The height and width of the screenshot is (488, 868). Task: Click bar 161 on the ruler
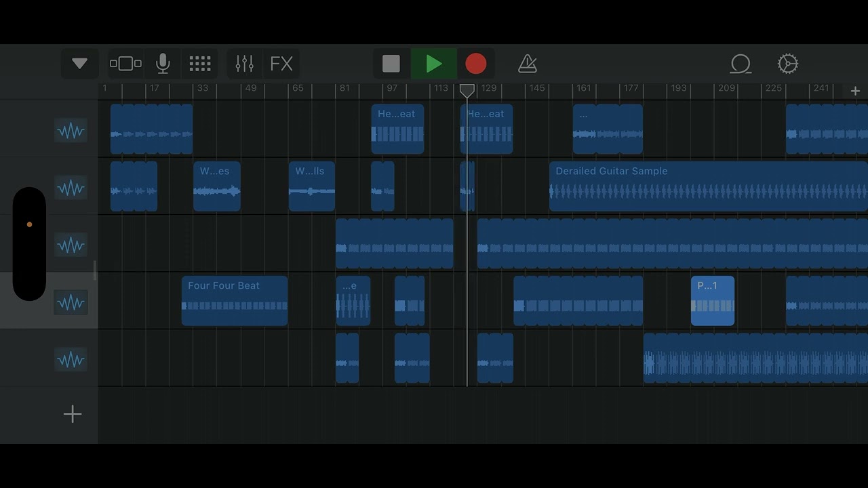584,88
